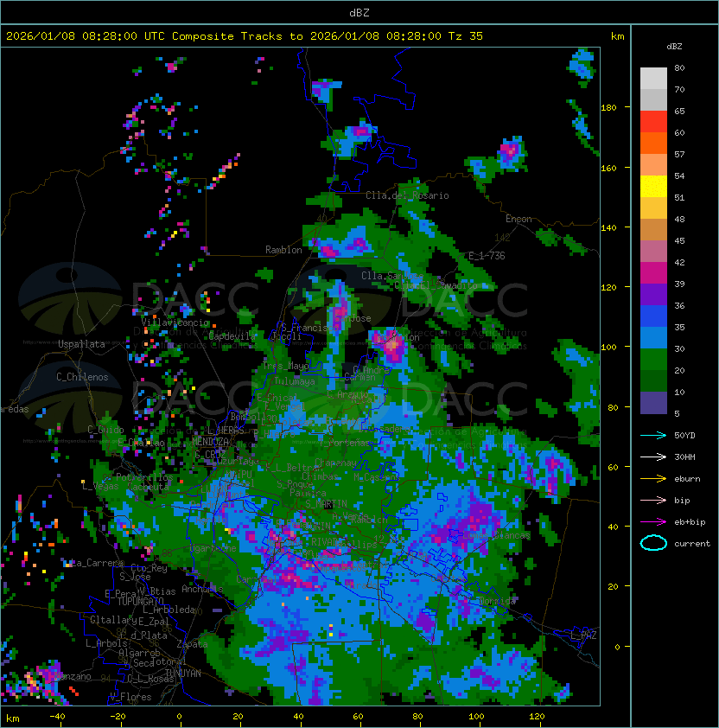The height and width of the screenshot is (728, 719).
Task: Click the cyan 50YD track arrow in legend
Action: click(x=653, y=436)
